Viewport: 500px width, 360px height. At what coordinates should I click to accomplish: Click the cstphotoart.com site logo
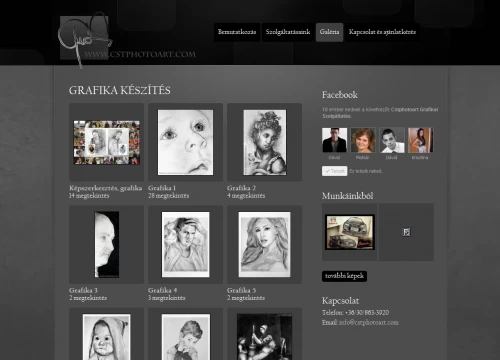click(x=127, y=40)
